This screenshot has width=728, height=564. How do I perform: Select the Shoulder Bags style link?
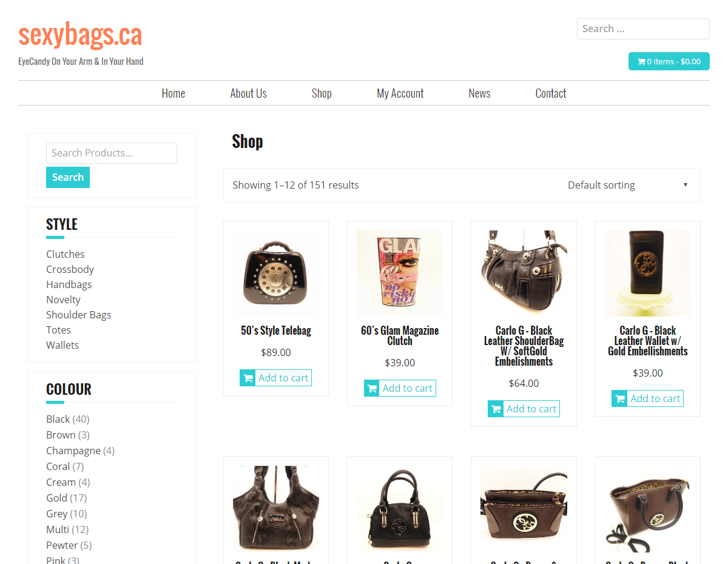coord(79,315)
